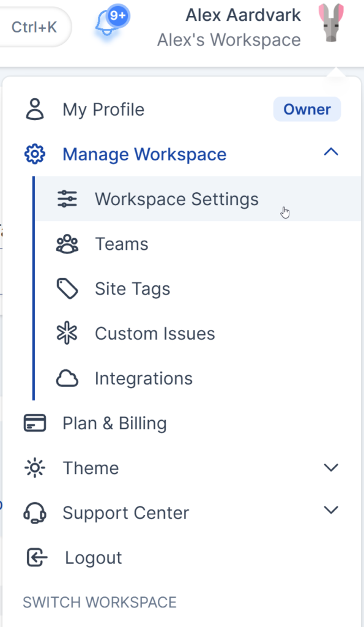Open My Profile
This screenshot has height=627, width=364.
click(103, 110)
